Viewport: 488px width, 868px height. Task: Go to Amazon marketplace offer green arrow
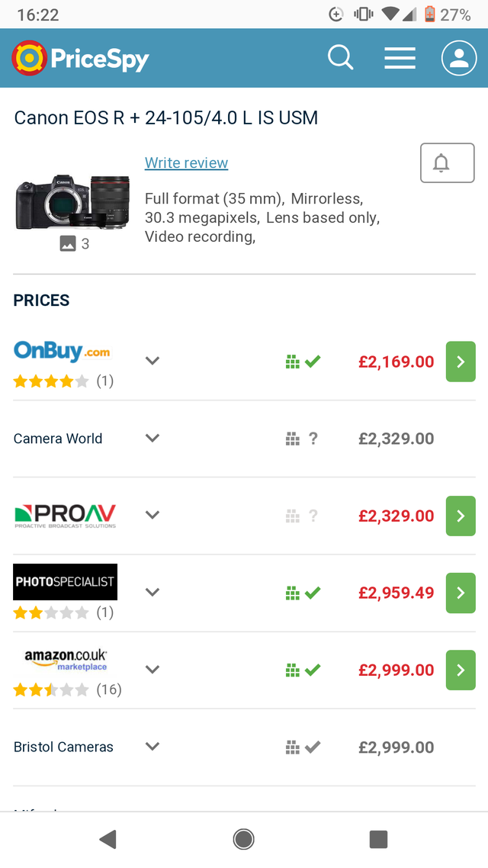[x=461, y=670]
